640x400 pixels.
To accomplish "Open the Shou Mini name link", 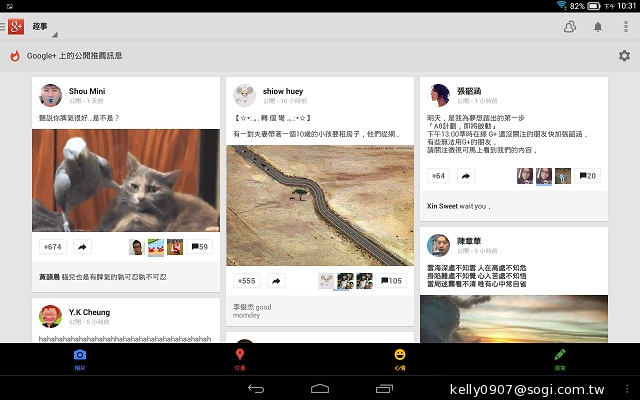I will (x=87, y=91).
